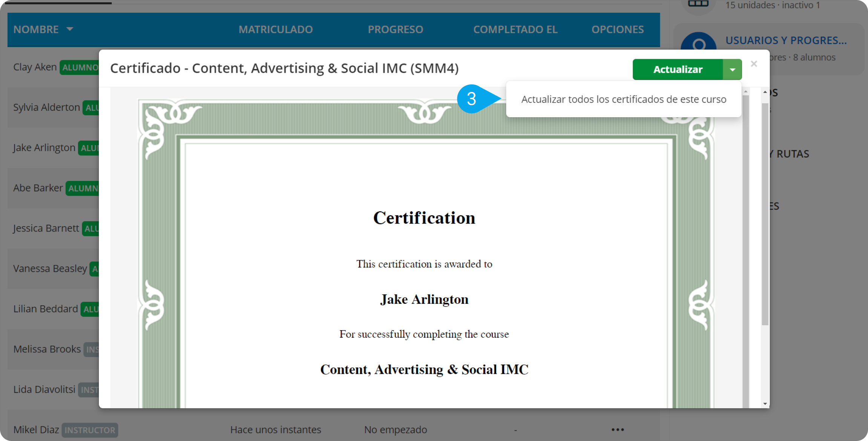Click '15 unidades · inactivo 1' text
This screenshot has width=868, height=441.
pyautogui.click(x=773, y=5)
